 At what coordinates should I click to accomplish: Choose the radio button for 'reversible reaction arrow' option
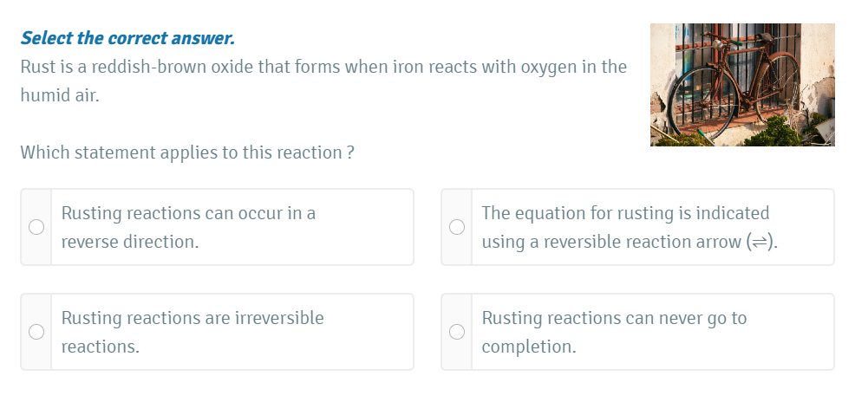(456, 227)
